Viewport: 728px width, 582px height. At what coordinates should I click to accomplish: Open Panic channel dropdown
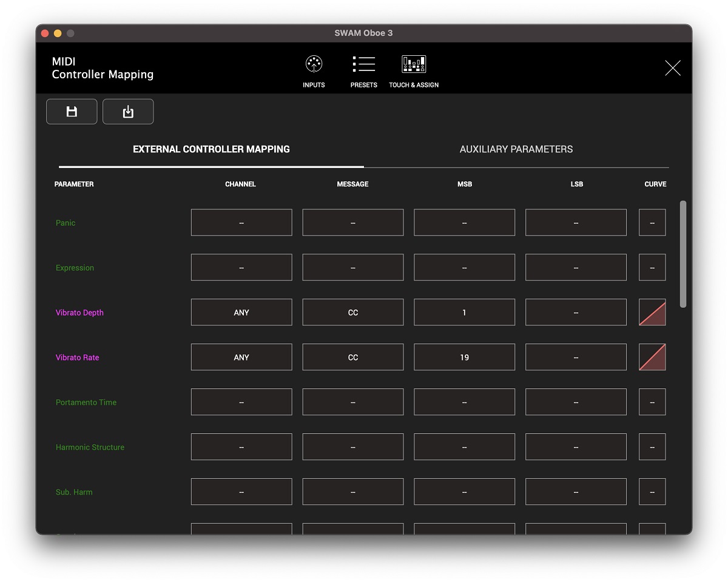241,223
